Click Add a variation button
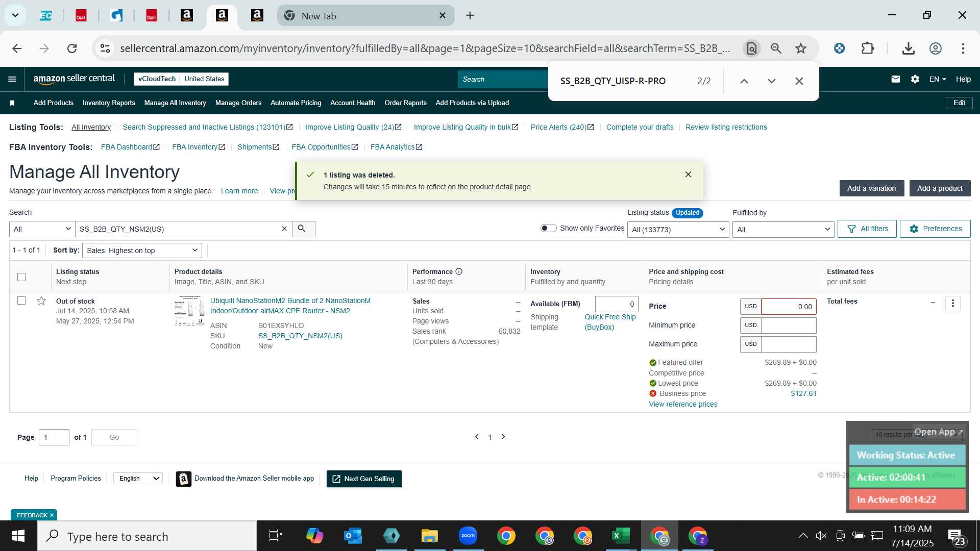Viewport: 980px width, 551px height. pos(871,188)
